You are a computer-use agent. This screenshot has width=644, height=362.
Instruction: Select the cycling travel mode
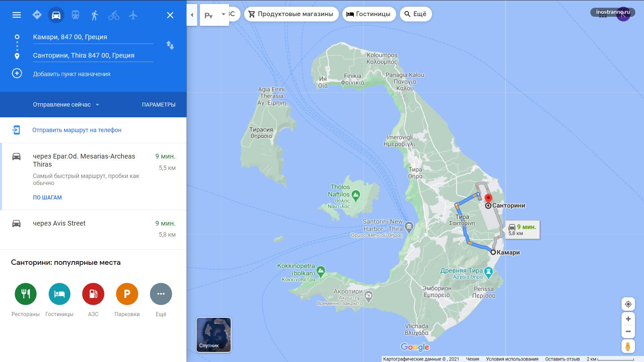point(114,15)
